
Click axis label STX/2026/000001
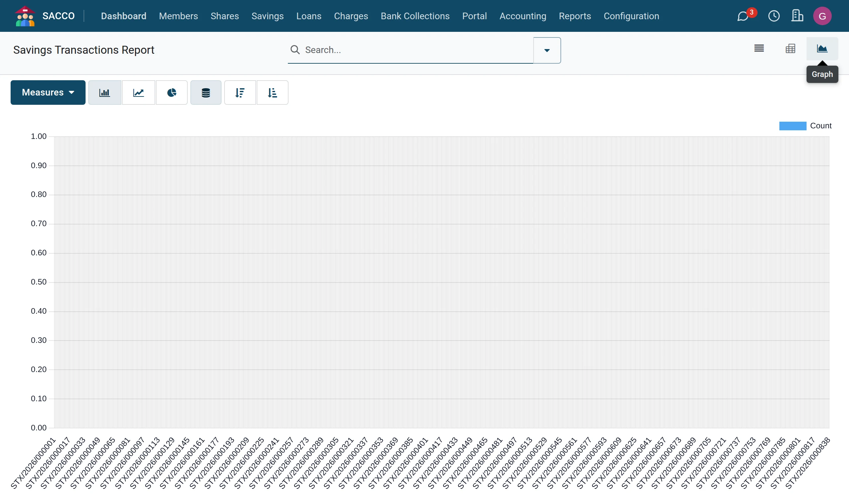[33, 464]
